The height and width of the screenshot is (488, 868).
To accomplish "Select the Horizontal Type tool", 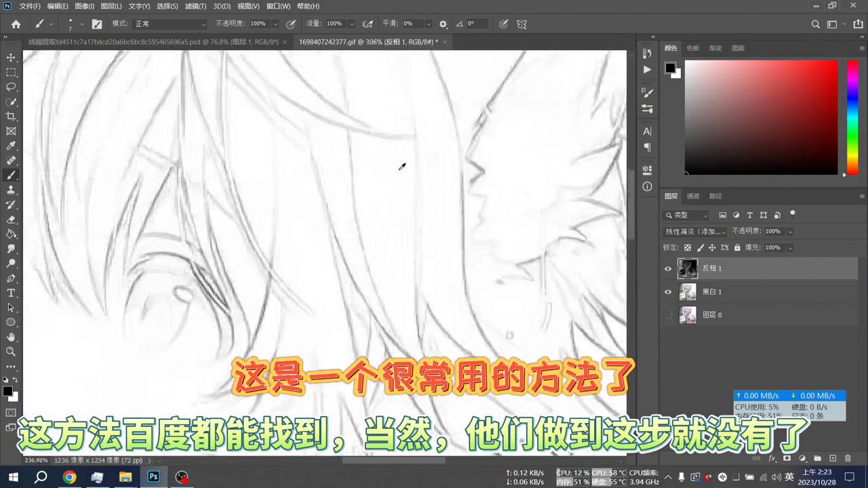I will 11,293.
